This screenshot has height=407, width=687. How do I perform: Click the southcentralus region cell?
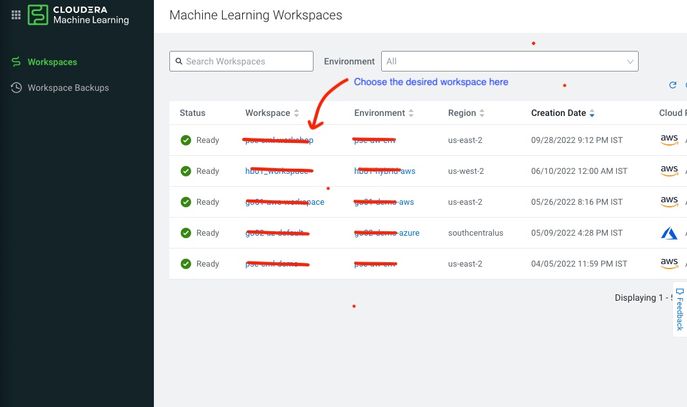(x=475, y=233)
